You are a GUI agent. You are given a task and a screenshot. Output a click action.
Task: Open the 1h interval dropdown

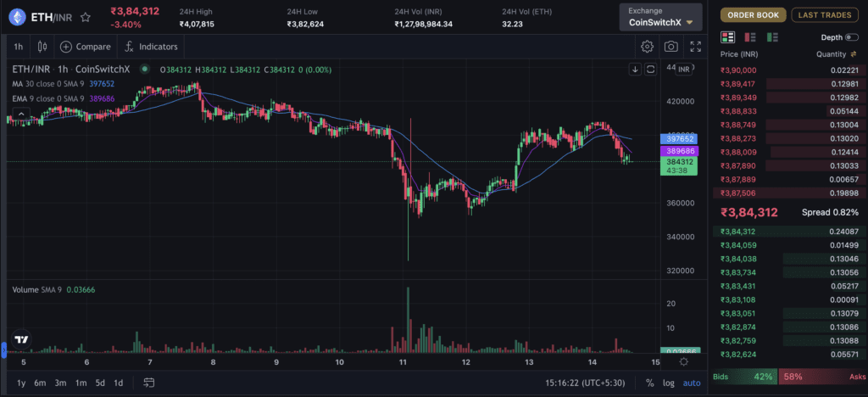pos(18,47)
